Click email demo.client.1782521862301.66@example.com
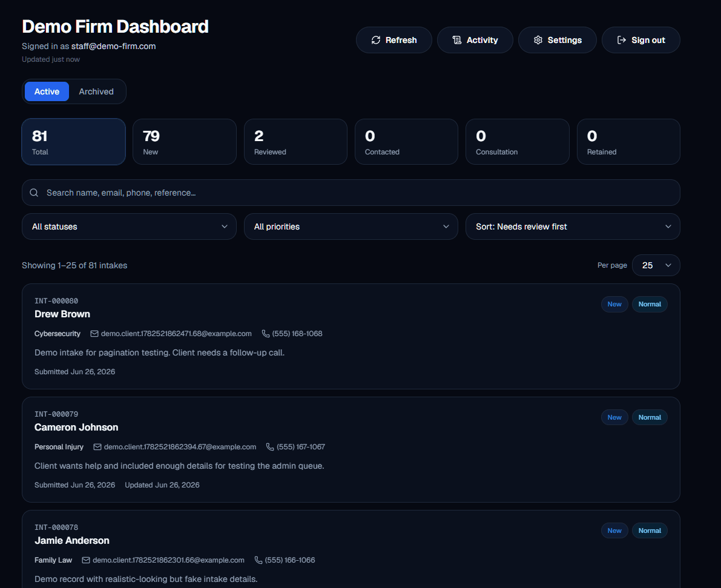Image resolution: width=721 pixels, height=588 pixels. 168,560
